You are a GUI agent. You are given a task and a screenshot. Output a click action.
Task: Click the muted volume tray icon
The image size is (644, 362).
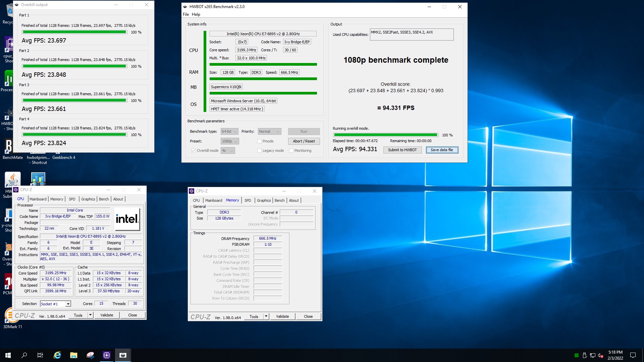[601, 355]
